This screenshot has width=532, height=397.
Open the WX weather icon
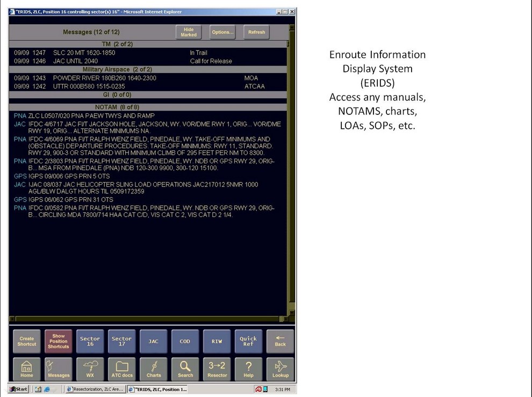(x=90, y=370)
